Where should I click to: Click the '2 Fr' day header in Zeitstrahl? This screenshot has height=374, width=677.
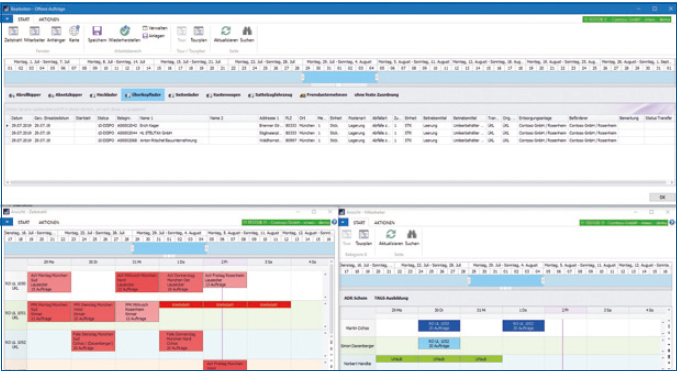[x=225, y=262]
